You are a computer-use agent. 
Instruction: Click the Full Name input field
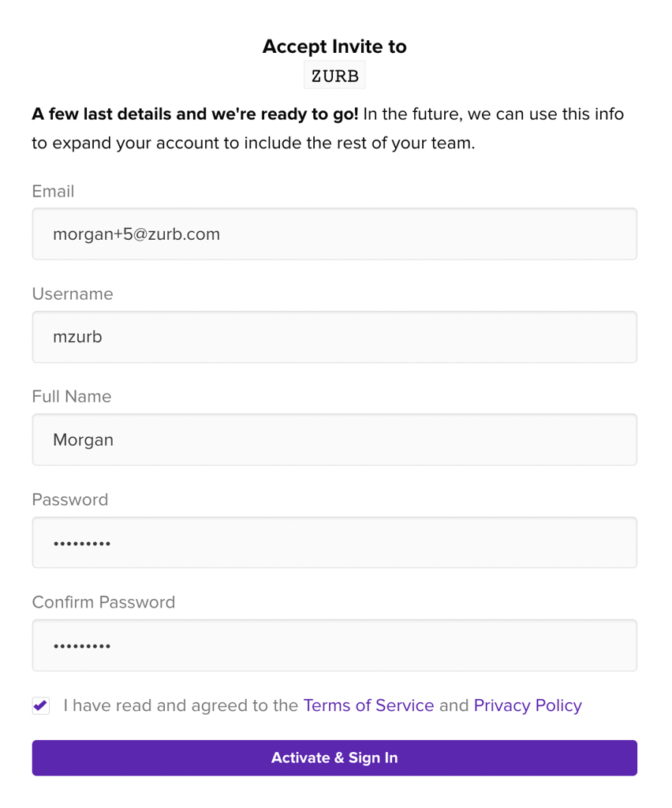334,440
